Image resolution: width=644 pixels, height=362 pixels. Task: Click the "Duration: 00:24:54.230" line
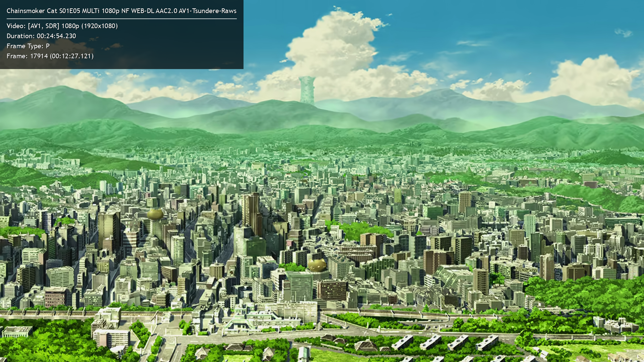pyautogui.click(x=41, y=36)
